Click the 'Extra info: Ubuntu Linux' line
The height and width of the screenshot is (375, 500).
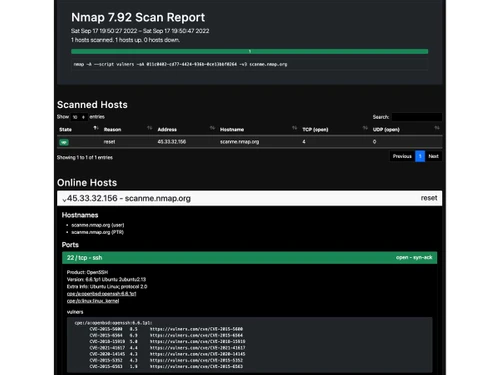[x=107, y=287]
